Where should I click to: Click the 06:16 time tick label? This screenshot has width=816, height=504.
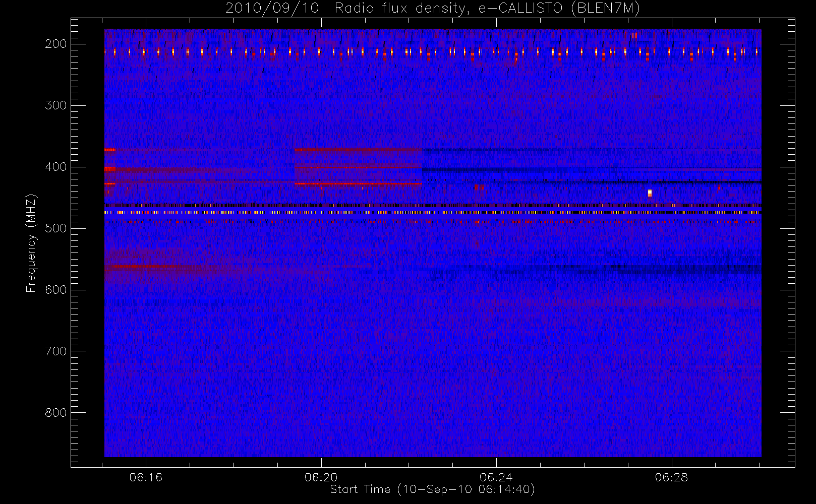point(146,477)
